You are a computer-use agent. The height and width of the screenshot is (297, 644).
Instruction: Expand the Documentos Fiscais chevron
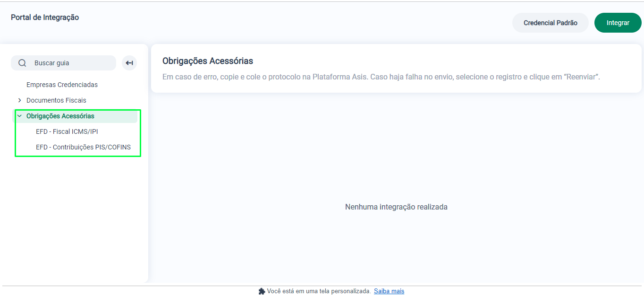click(19, 100)
